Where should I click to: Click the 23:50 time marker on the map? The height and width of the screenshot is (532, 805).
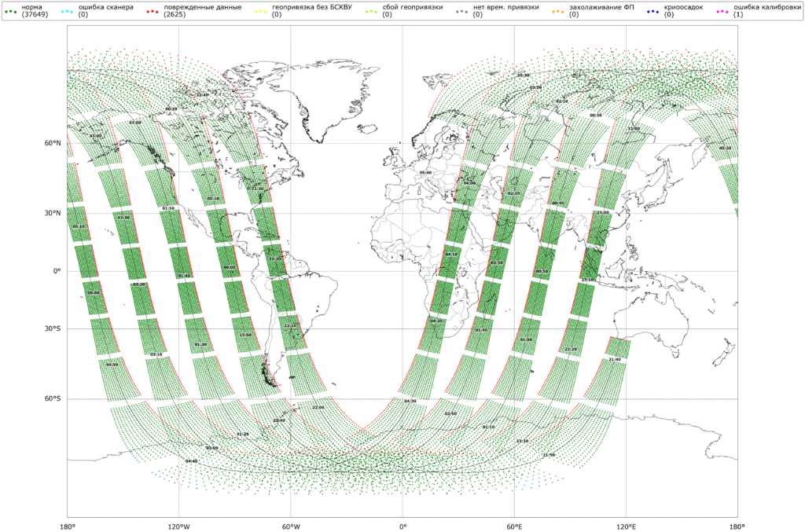[245, 335]
